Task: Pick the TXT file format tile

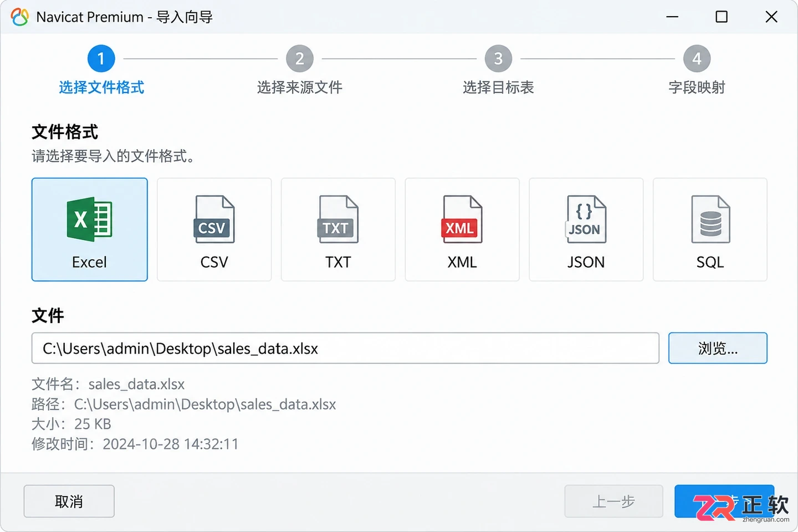Action: (338, 229)
